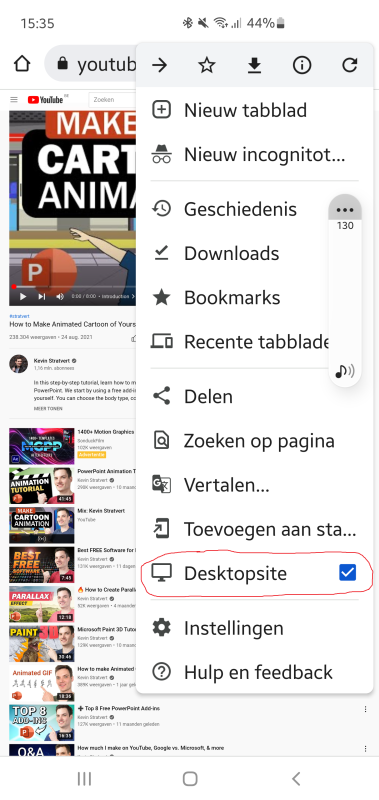Viewport: 379px width, 800px height.
Task: Select Zoeken op pagina
Action: click(x=255, y=441)
